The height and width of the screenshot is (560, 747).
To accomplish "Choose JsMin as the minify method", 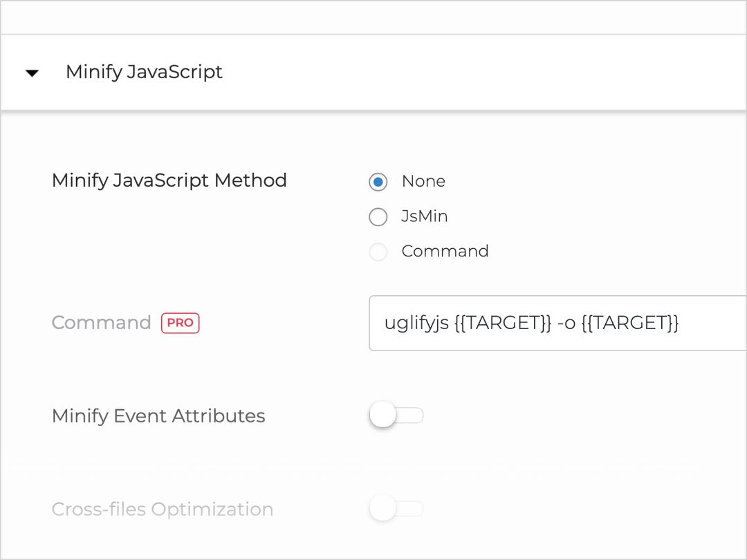I will pos(378,216).
